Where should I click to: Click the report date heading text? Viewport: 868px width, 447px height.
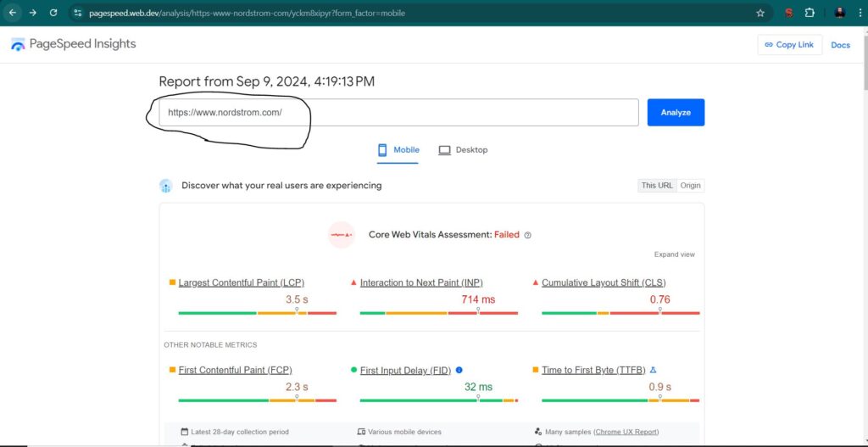pyautogui.click(x=267, y=82)
